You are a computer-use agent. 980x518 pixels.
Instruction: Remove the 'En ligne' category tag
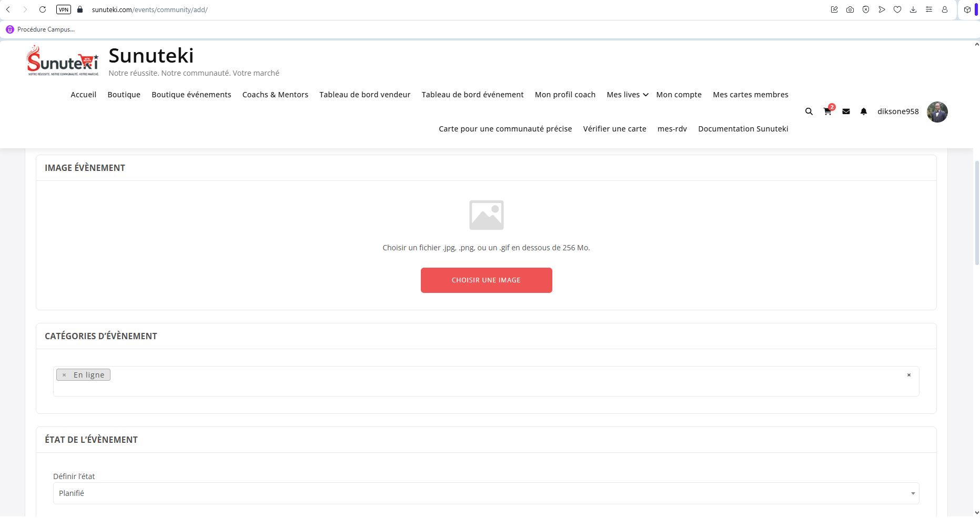click(64, 375)
